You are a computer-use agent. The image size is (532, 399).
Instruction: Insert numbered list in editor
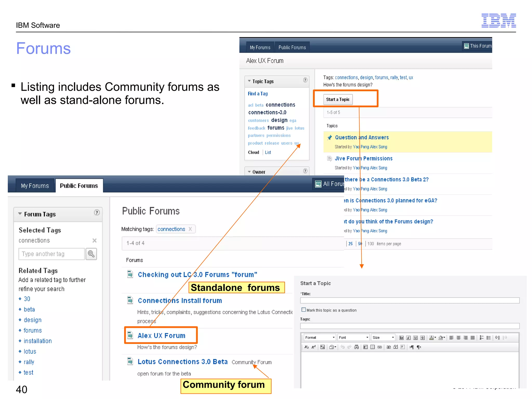pos(481,337)
